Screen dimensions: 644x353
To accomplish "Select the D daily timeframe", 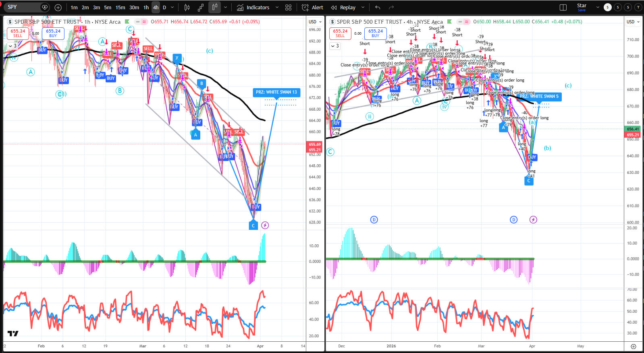I will pyautogui.click(x=164, y=7).
